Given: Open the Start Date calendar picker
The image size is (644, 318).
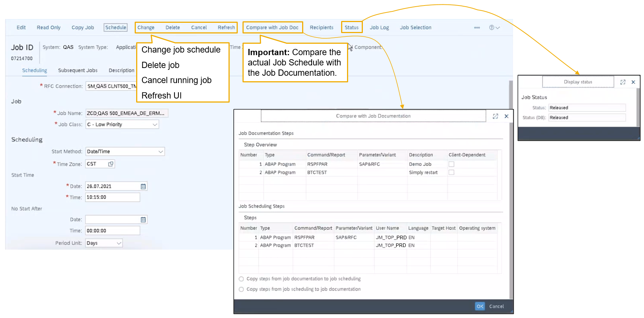Looking at the screenshot, I should (143, 186).
